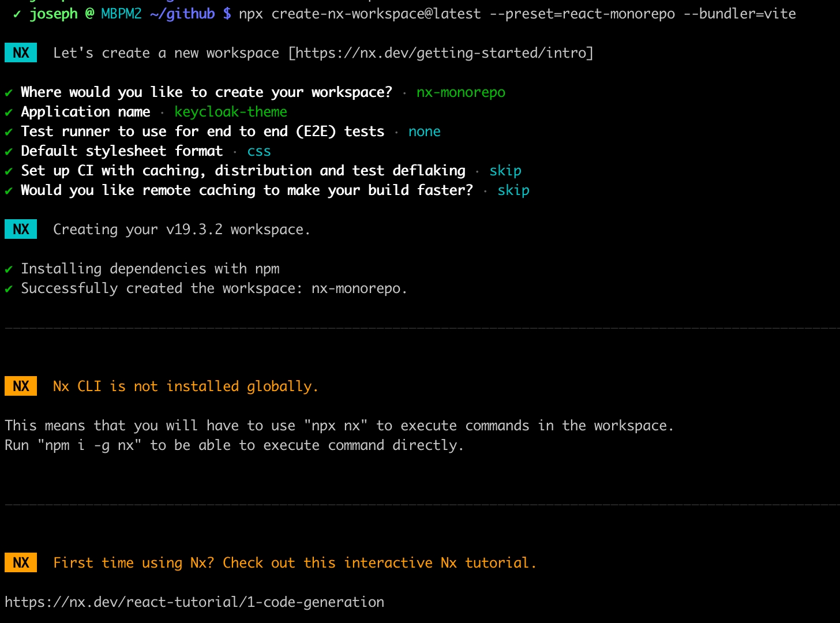Click the checkmark beside "Successfully created the workspace"
840x623 pixels.
coord(9,289)
